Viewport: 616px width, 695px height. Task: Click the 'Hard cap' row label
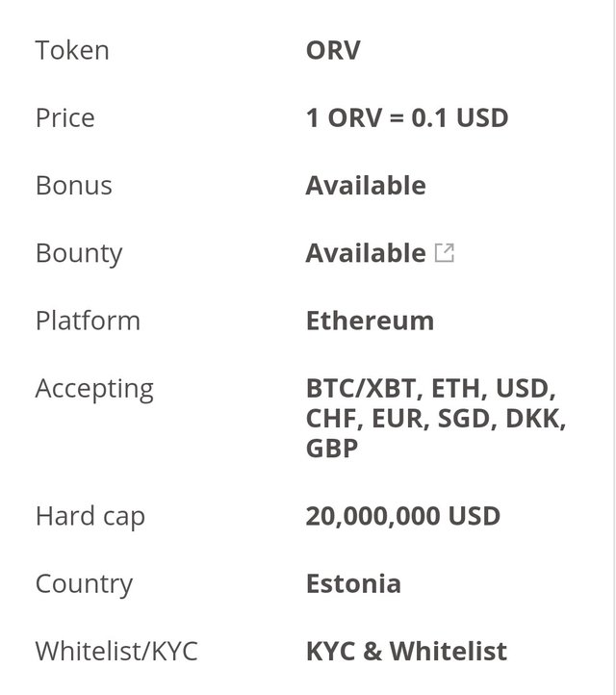90,516
